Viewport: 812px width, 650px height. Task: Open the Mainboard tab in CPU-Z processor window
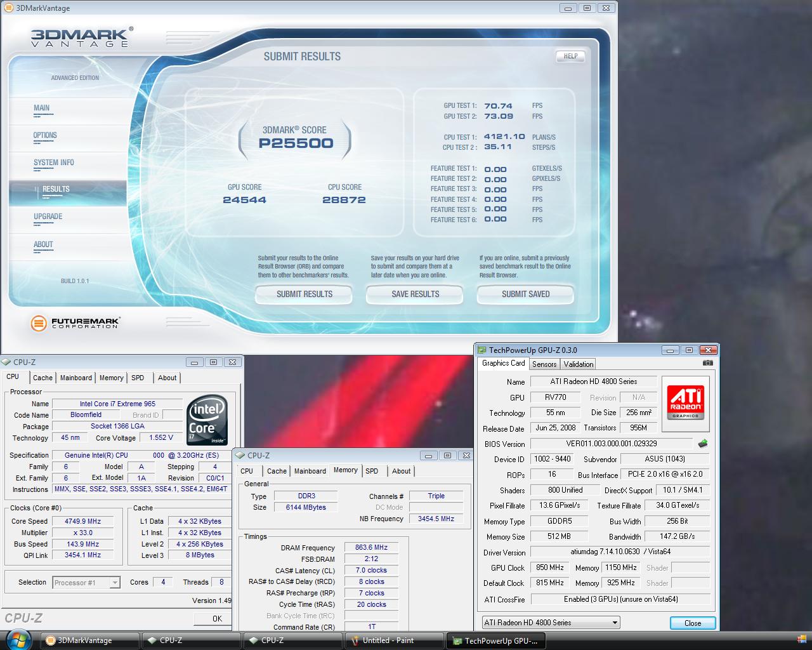tap(76, 378)
